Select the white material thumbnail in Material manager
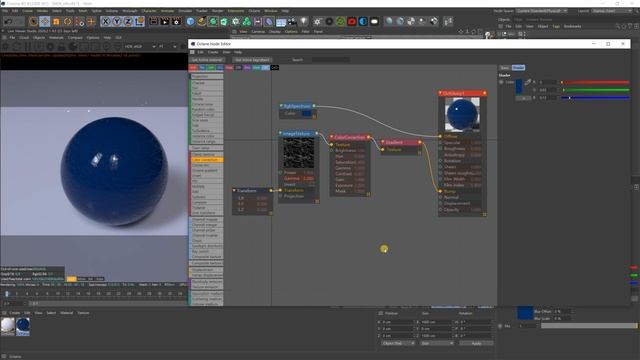 point(7,326)
